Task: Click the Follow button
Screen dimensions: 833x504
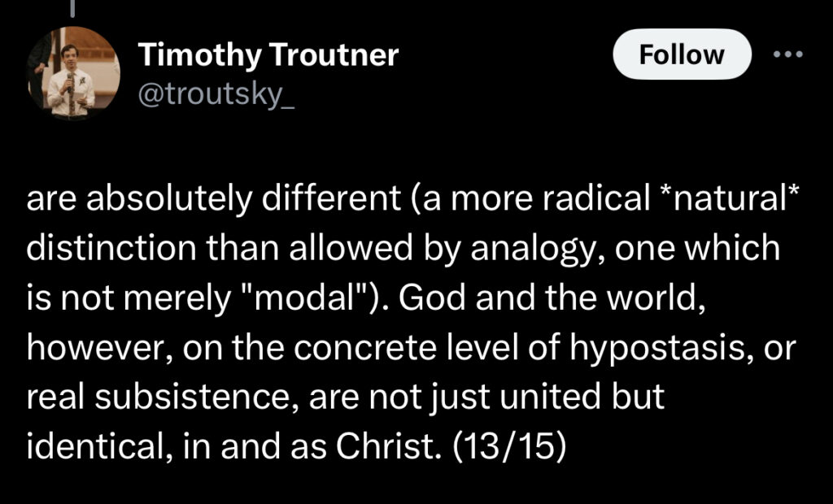Action: (681, 54)
